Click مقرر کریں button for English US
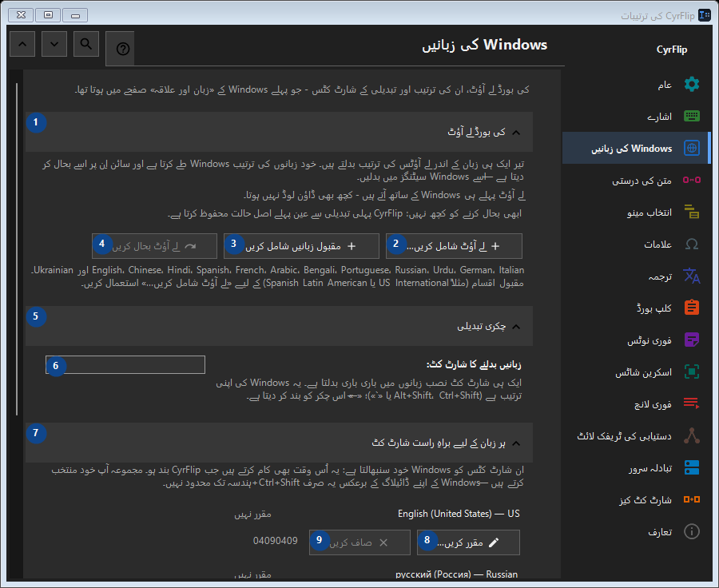Viewport: 719px width, 588px height. tap(468, 542)
